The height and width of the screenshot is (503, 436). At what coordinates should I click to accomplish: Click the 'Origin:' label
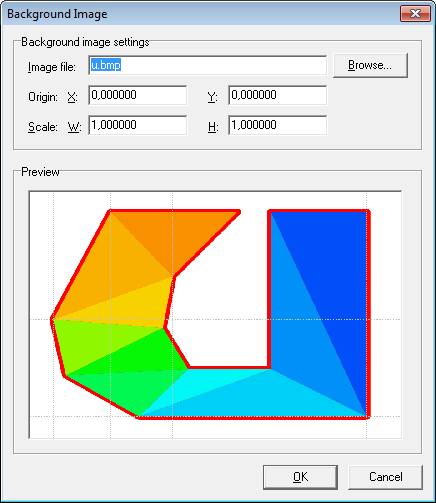tap(43, 97)
